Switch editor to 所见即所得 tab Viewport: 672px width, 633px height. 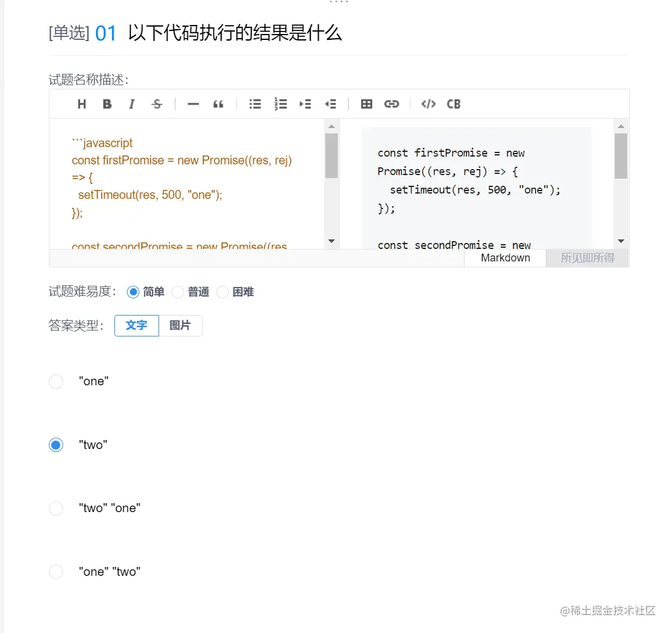pos(587,258)
